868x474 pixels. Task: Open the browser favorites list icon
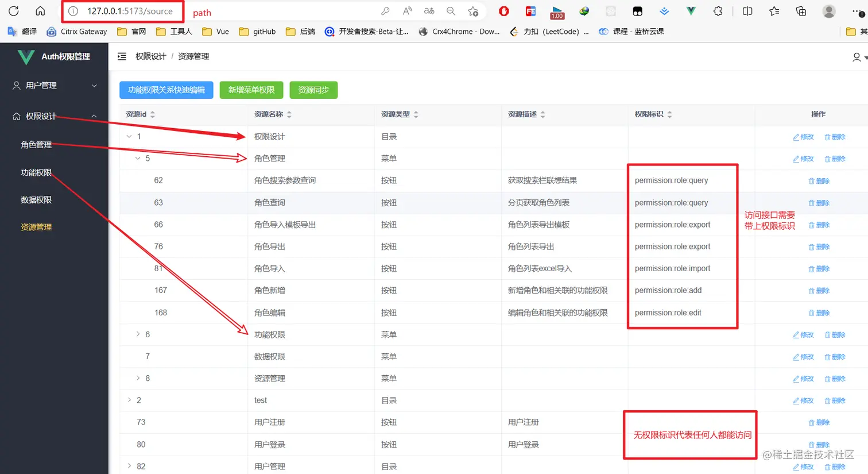(774, 11)
